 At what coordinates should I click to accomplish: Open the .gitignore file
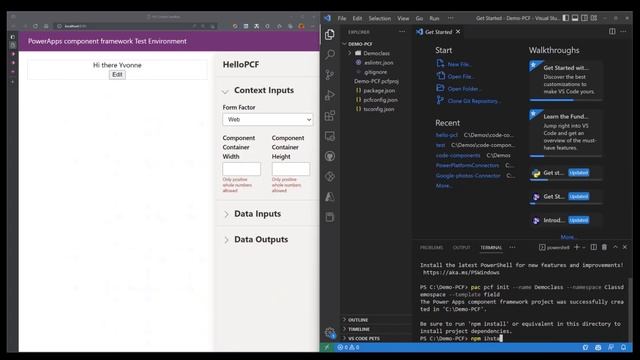pos(376,72)
